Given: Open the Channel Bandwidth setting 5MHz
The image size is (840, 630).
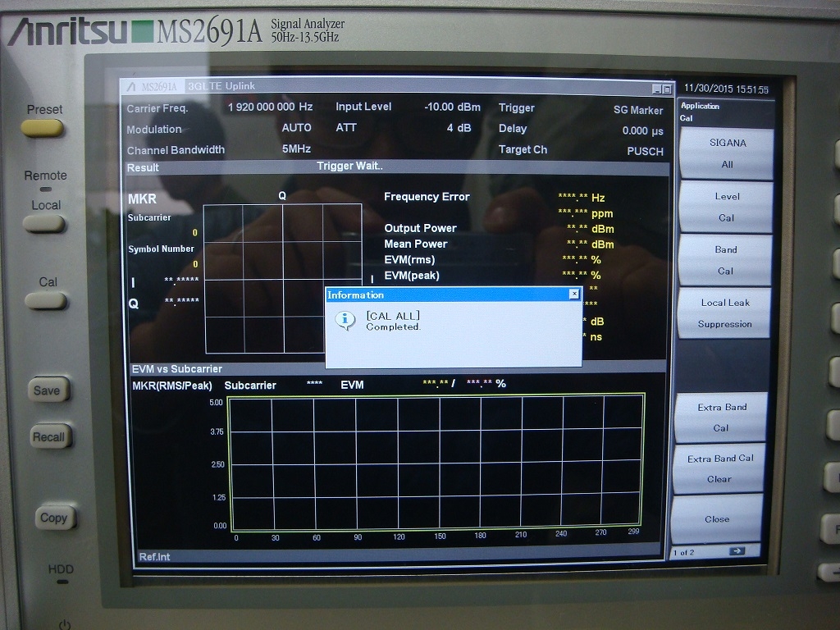Looking at the screenshot, I should coord(296,149).
